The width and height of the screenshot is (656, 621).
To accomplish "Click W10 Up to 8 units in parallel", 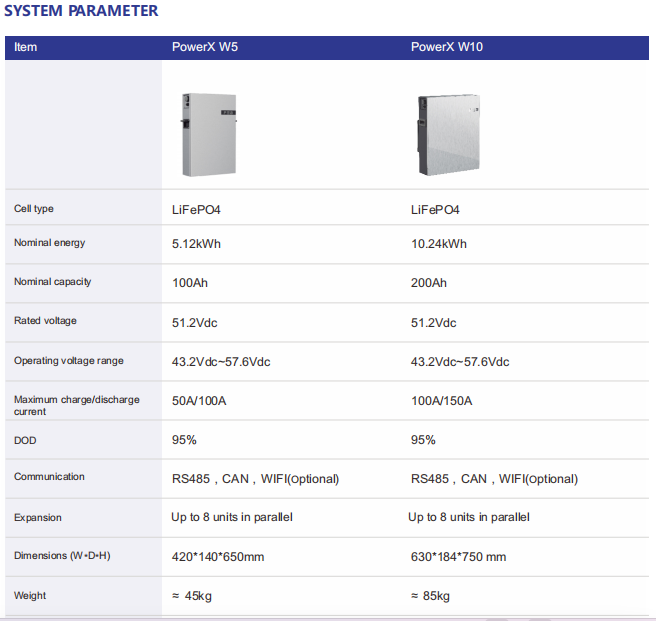I will 469,517.
